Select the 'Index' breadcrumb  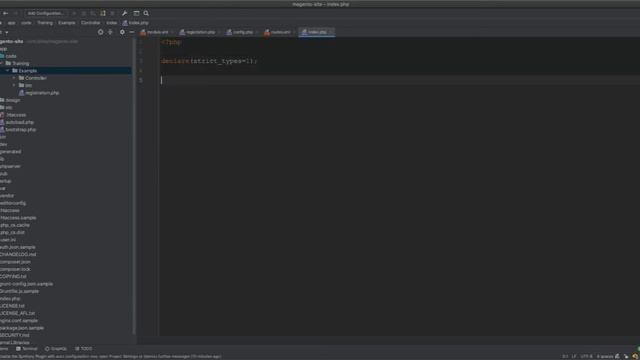click(111, 23)
